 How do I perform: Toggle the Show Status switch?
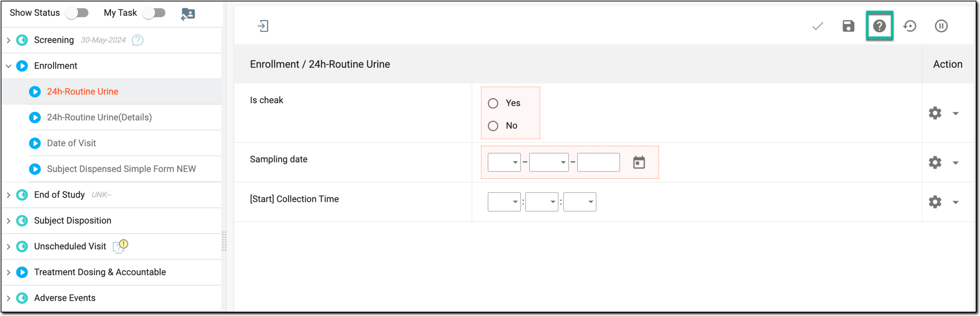pos(77,13)
